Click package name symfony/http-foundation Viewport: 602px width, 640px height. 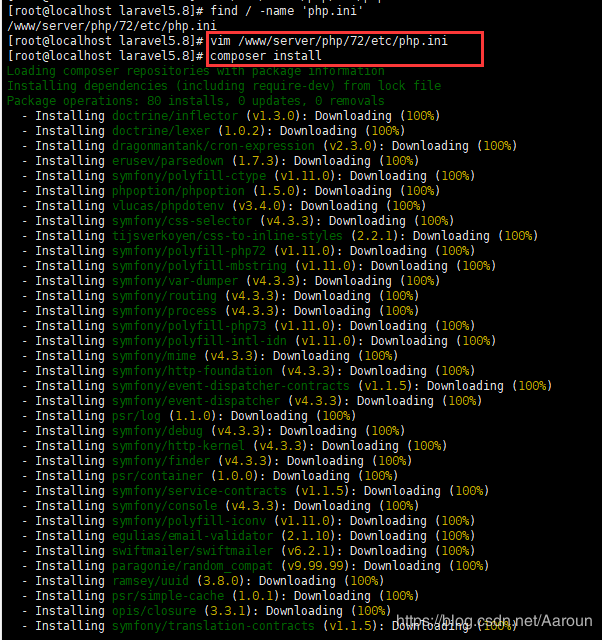tap(192, 371)
